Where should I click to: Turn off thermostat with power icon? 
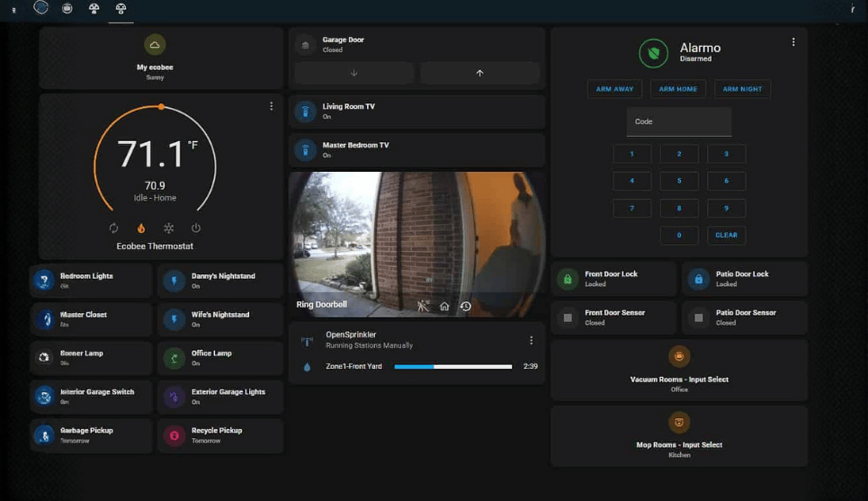pos(196,228)
